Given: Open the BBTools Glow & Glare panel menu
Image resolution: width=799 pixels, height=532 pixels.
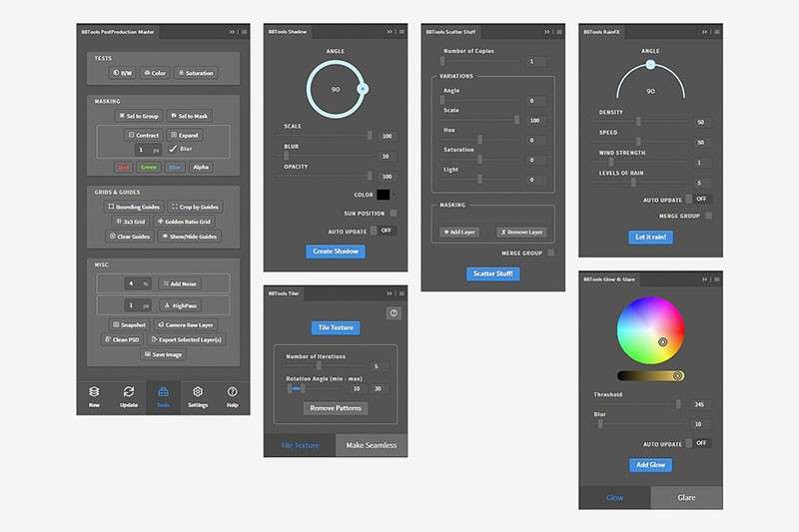Looking at the screenshot, I should (x=716, y=280).
